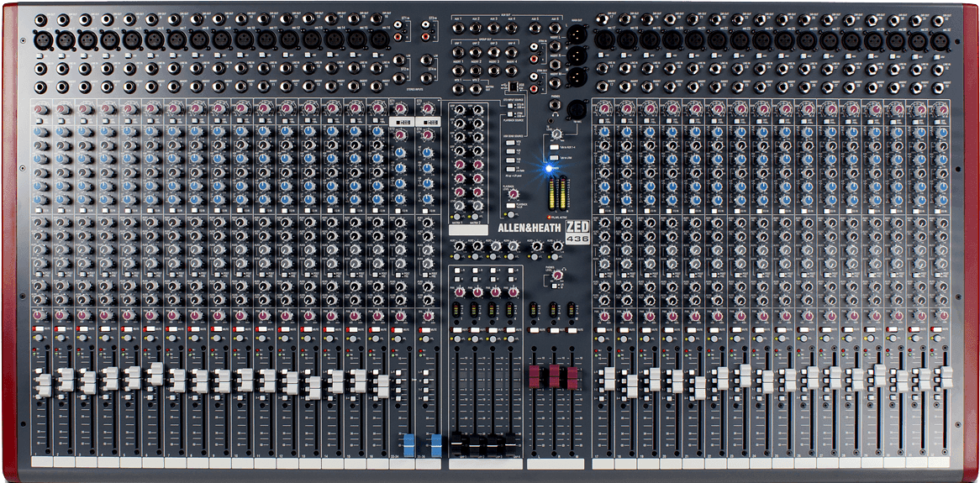Mute the main M (mono) output

[x=572, y=329]
